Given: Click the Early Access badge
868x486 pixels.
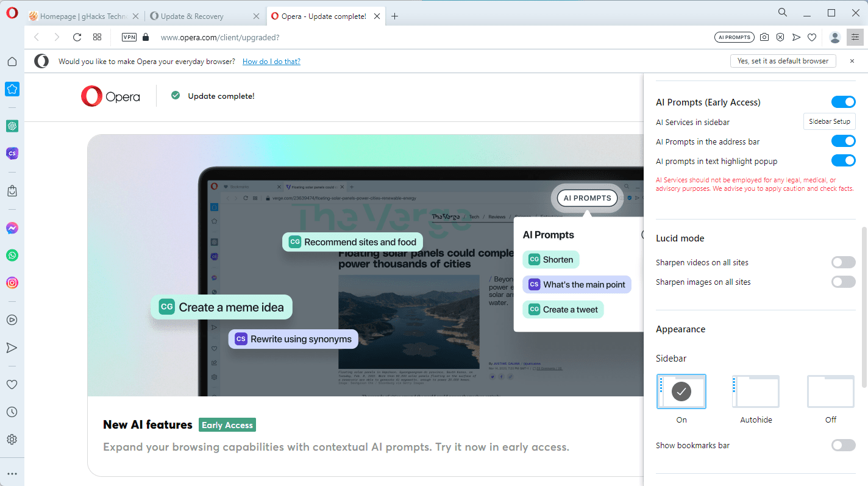Looking at the screenshot, I should [227, 425].
